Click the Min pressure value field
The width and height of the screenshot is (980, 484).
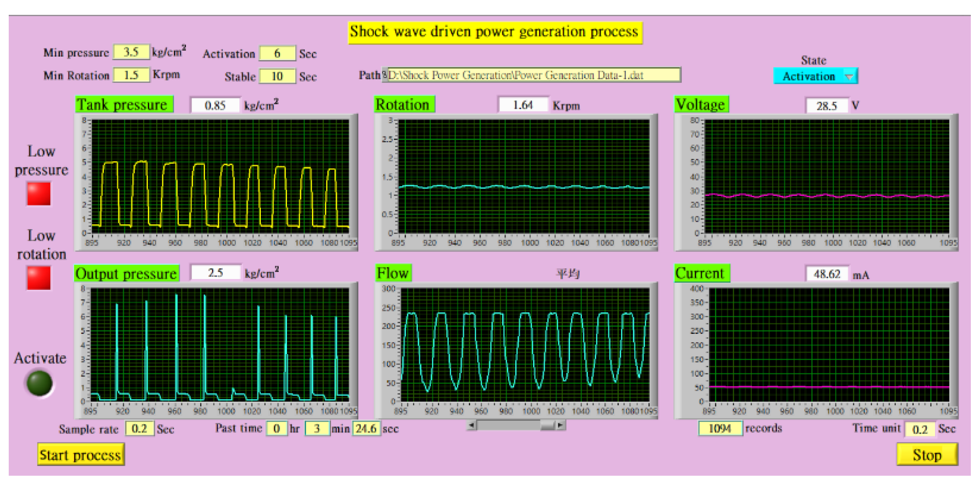tap(131, 52)
